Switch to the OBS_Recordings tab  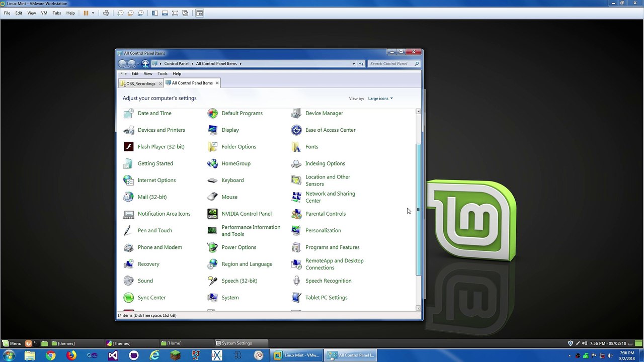[x=141, y=83]
